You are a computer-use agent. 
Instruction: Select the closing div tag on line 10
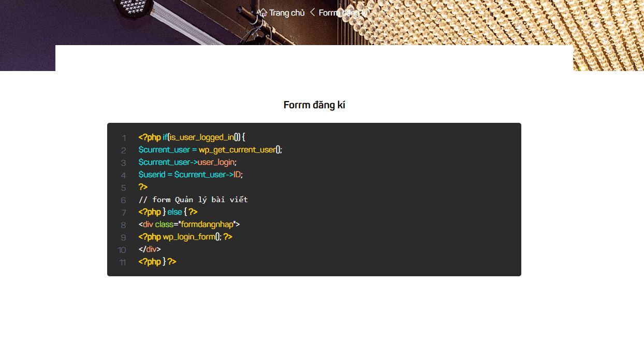click(x=149, y=249)
